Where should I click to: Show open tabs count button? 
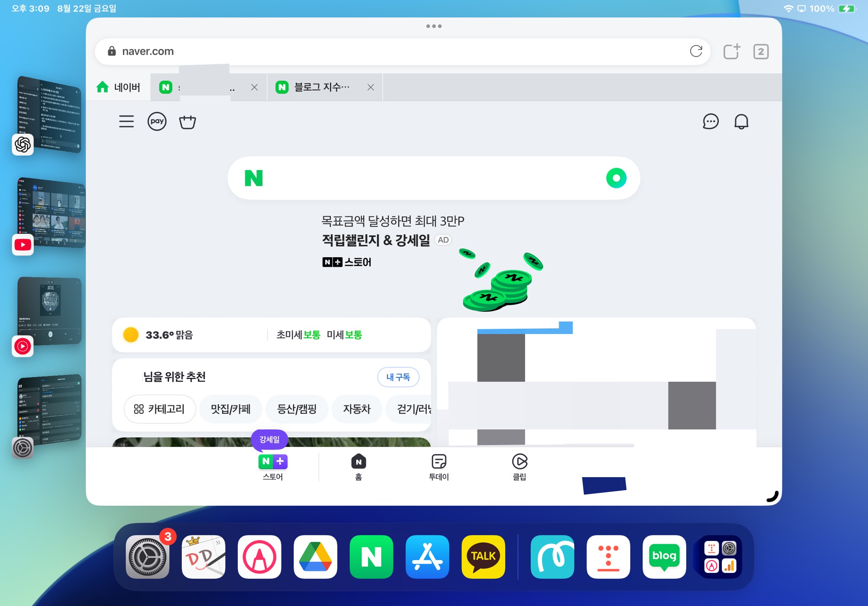pyautogui.click(x=761, y=52)
